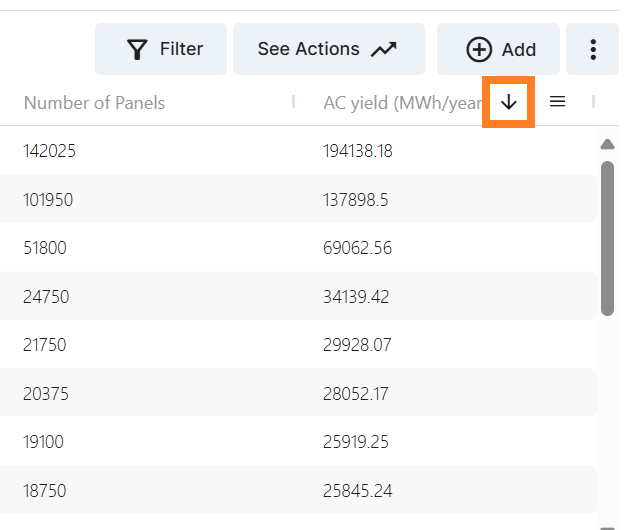Open the AC yield column menu icon

[558, 102]
